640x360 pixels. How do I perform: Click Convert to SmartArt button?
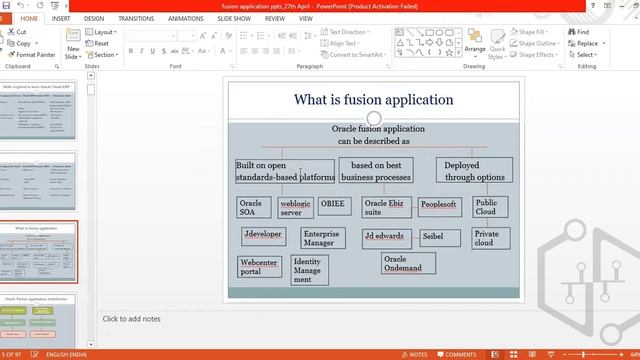point(353,54)
